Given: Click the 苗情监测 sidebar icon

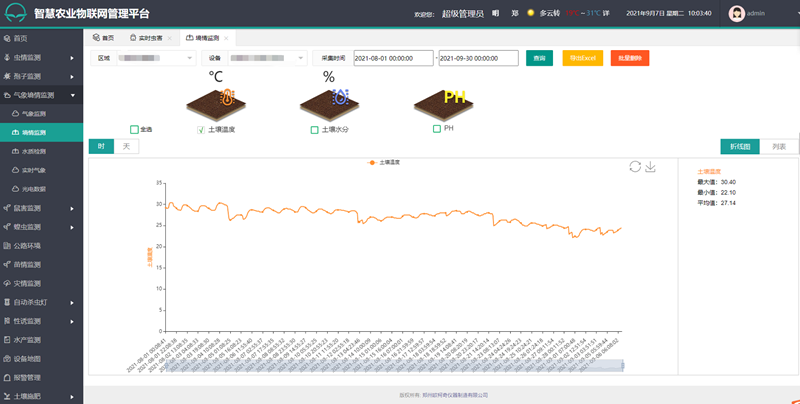Looking at the screenshot, I should click(7, 265).
